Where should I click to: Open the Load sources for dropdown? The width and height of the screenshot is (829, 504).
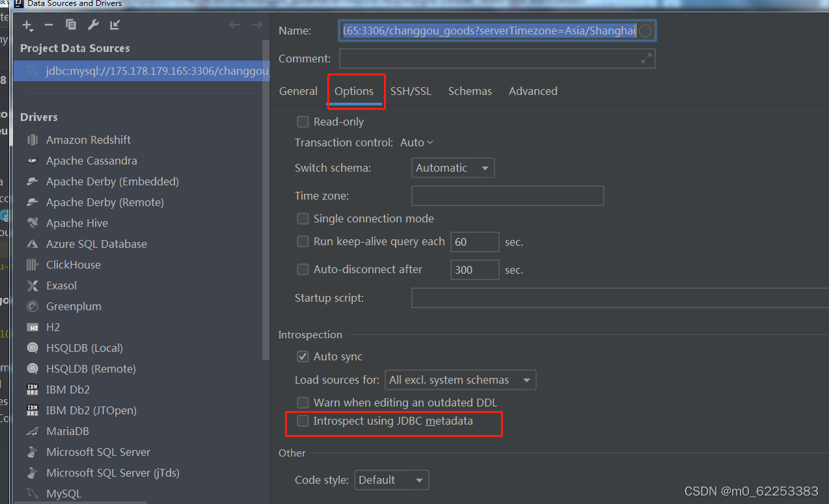pyautogui.click(x=460, y=380)
